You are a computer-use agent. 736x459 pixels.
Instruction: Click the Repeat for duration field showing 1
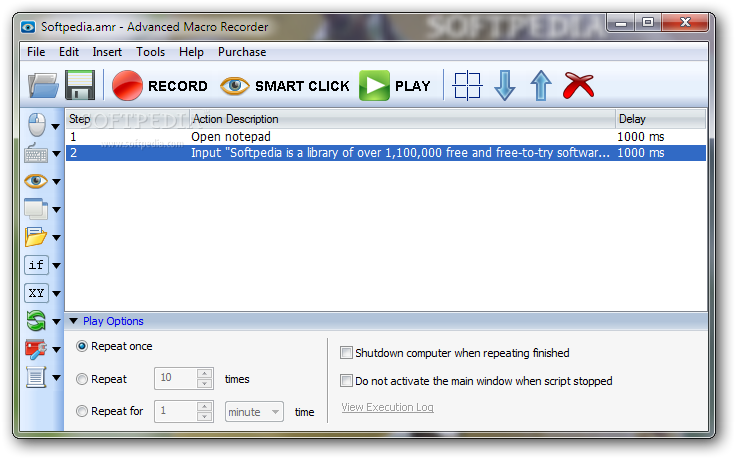click(176, 411)
